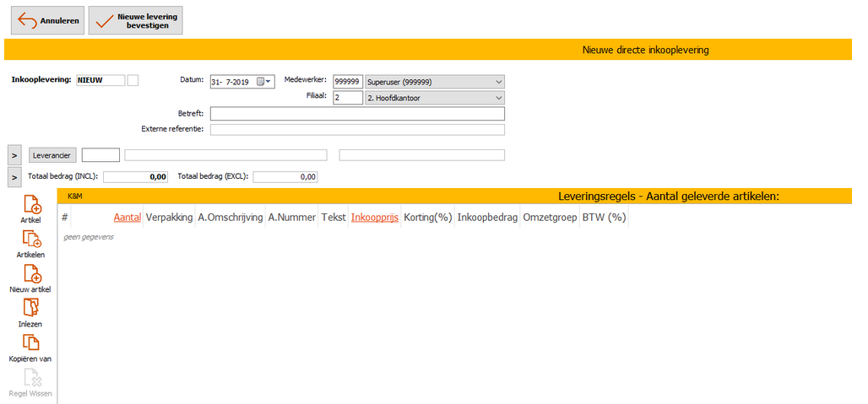Click the Annuleren back arrow button
This screenshot has height=404, width=868.
pos(47,21)
